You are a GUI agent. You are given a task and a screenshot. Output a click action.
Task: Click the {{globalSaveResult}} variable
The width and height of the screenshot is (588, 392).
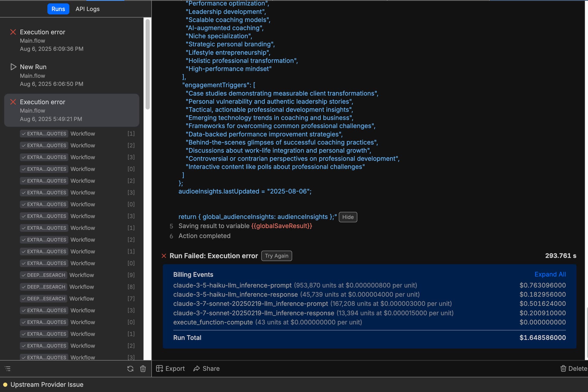pos(281,226)
